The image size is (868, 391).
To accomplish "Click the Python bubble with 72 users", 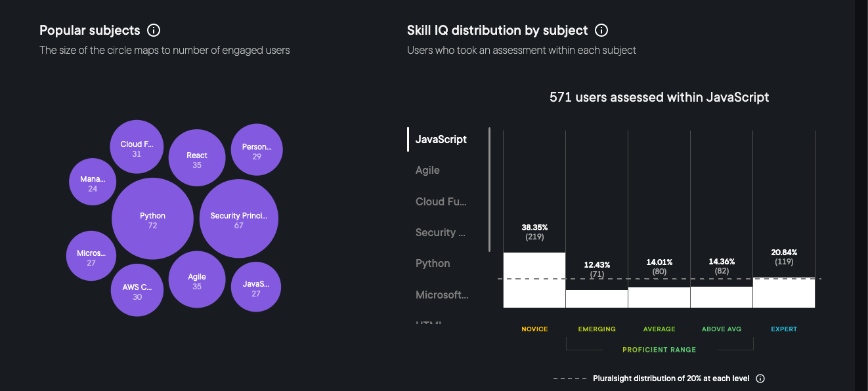I will [x=152, y=218].
